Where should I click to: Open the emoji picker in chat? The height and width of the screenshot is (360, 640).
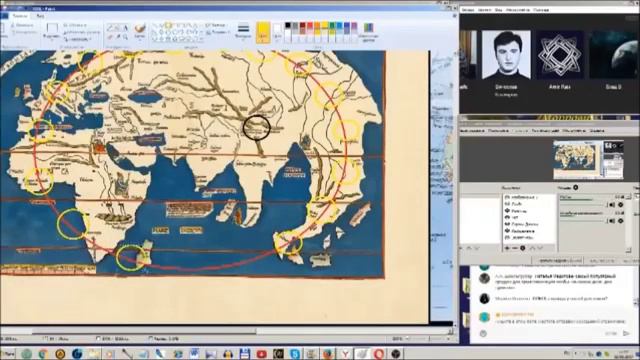pos(483,333)
